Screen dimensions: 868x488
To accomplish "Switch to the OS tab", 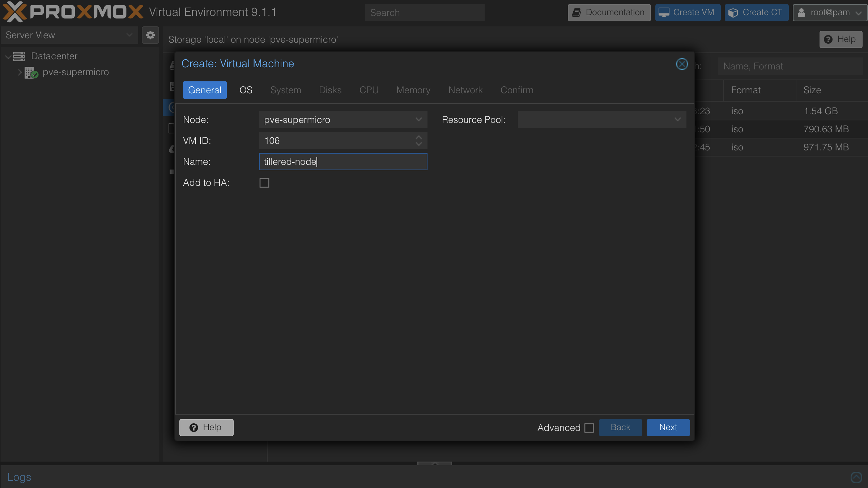I will click(246, 90).
